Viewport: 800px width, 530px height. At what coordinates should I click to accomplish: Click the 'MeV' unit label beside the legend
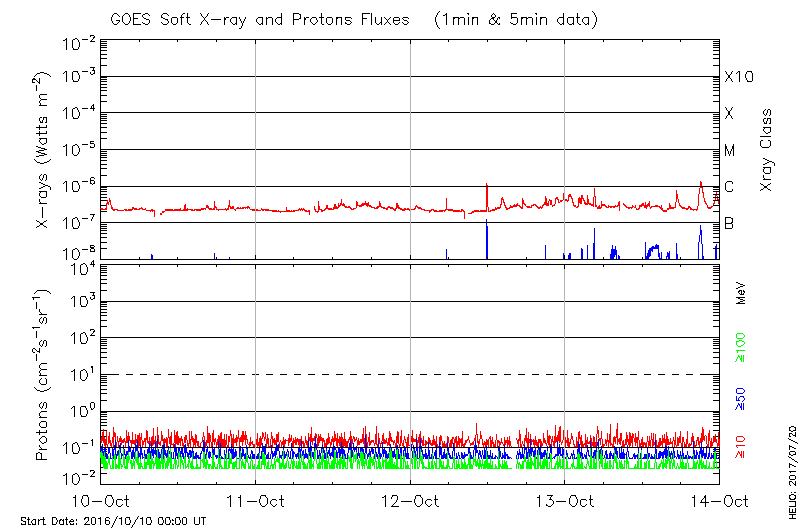741,291
